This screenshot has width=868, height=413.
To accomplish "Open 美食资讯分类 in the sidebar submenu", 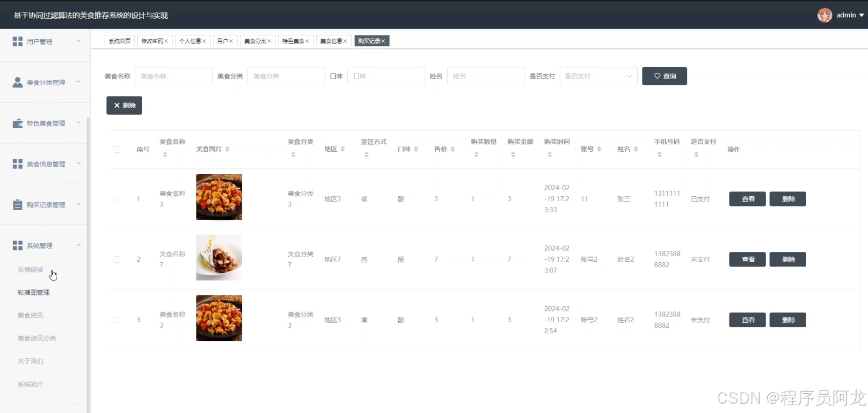I will click(37, 339).
